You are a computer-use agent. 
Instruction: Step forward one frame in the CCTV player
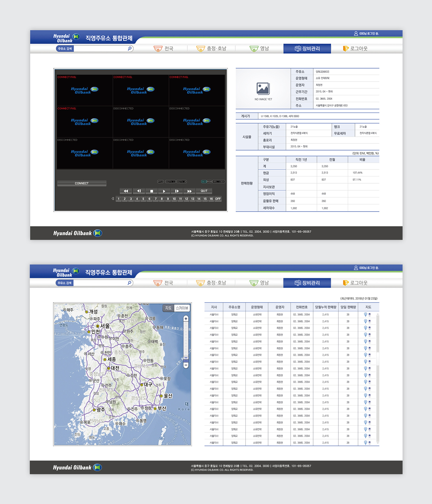coord(177,191)
